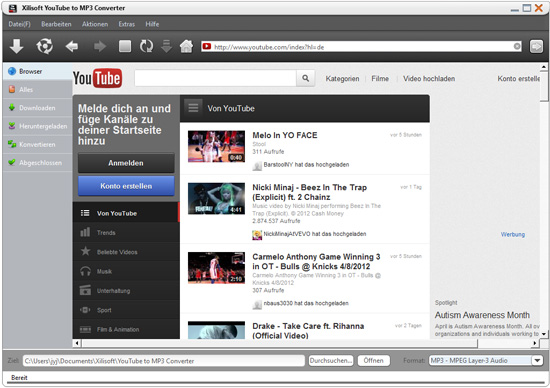Screen dimensions: 550x388
Task: Click the horizontal scrollbar left arrow
Action: coord(76,343)
